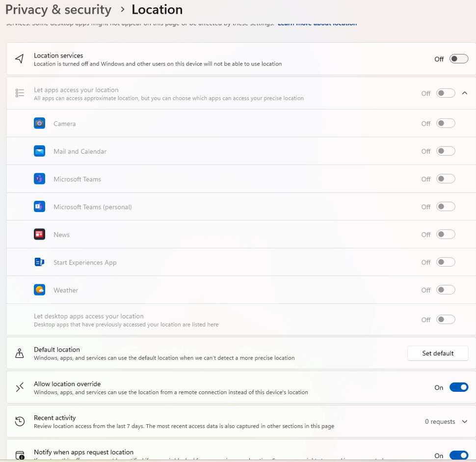Click the Camera app icon

coord(39,123)
